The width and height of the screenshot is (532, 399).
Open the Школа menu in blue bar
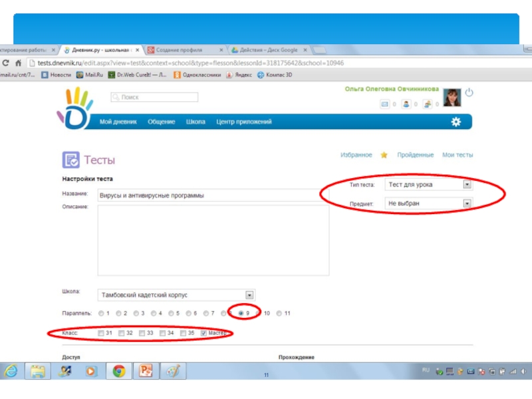click(x=196, y=122)
